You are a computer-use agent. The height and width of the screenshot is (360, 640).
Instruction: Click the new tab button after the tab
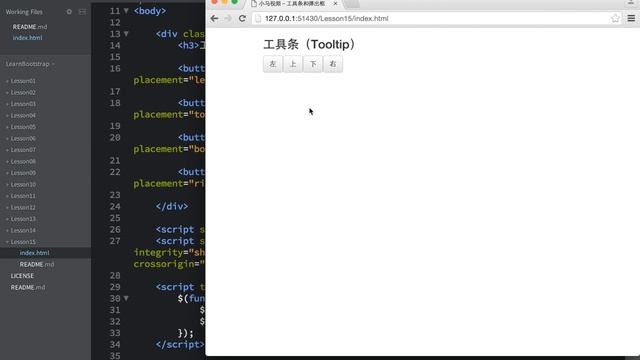coord(352,4)
